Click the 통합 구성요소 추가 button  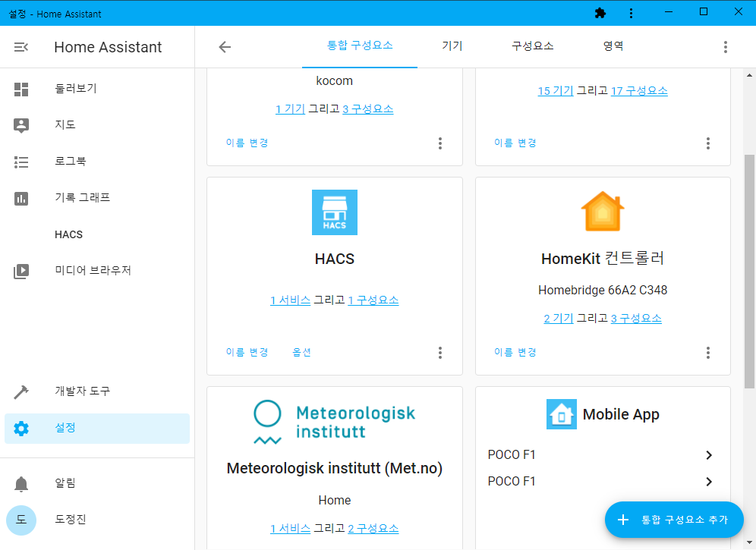point(674,520)
